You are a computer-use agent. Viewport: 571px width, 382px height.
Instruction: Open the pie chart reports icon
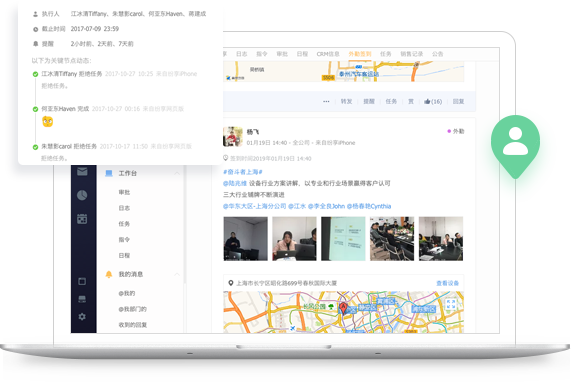click(x=82, y=195)
